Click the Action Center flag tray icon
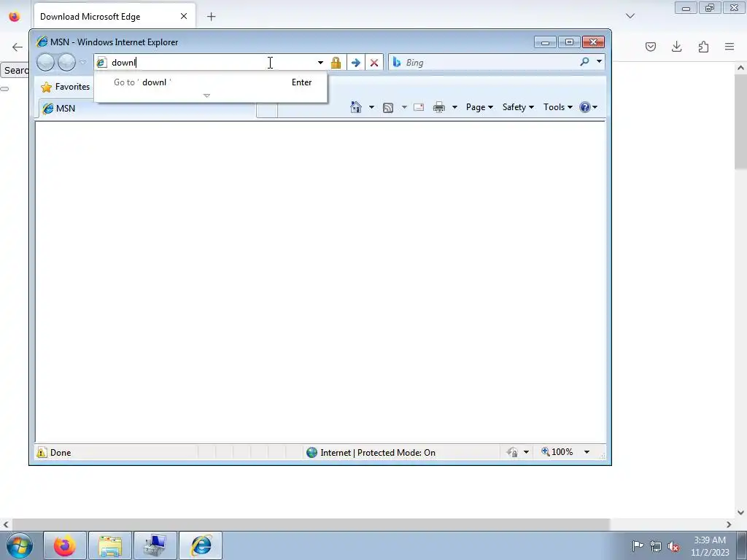The image size is (747, 560). [x=638, y=545]
